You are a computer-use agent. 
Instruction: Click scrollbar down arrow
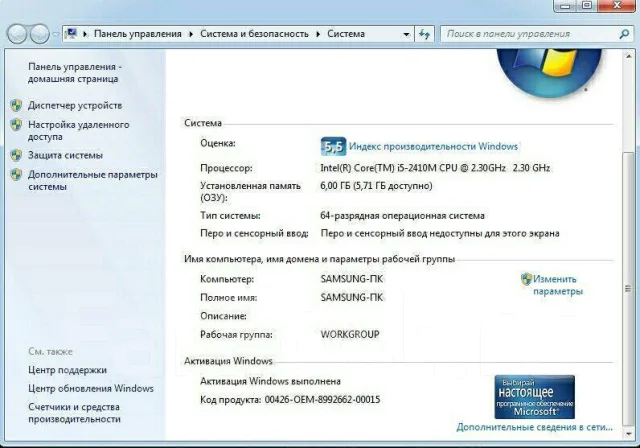click(x=628, y=434)
